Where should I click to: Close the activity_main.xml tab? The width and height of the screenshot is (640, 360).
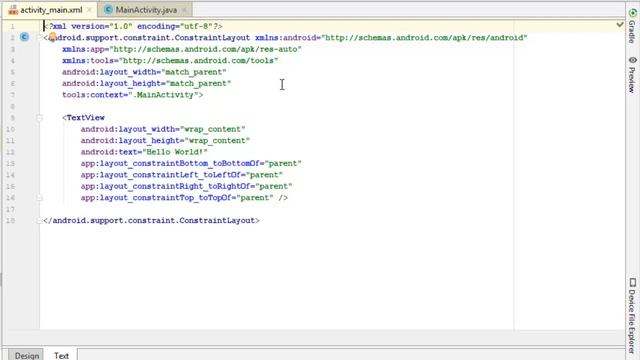(89, 10)
